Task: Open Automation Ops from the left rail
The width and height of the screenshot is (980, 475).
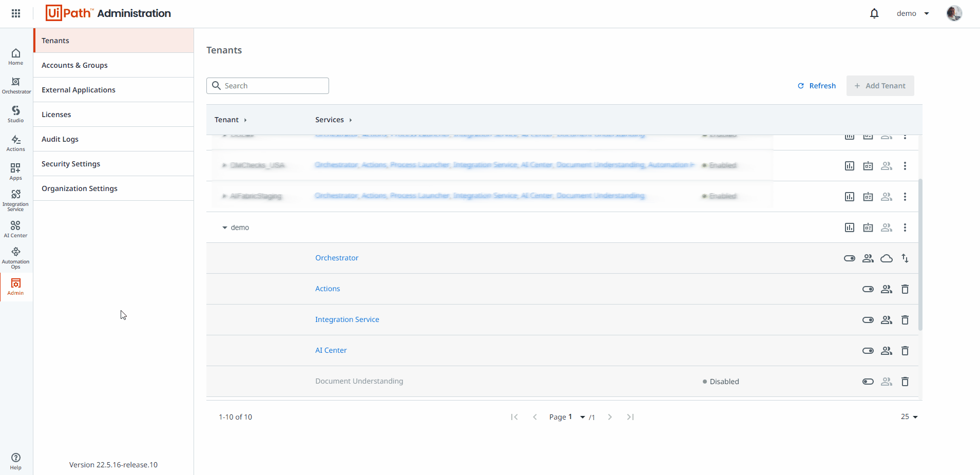Action: (x=16, y=258)
